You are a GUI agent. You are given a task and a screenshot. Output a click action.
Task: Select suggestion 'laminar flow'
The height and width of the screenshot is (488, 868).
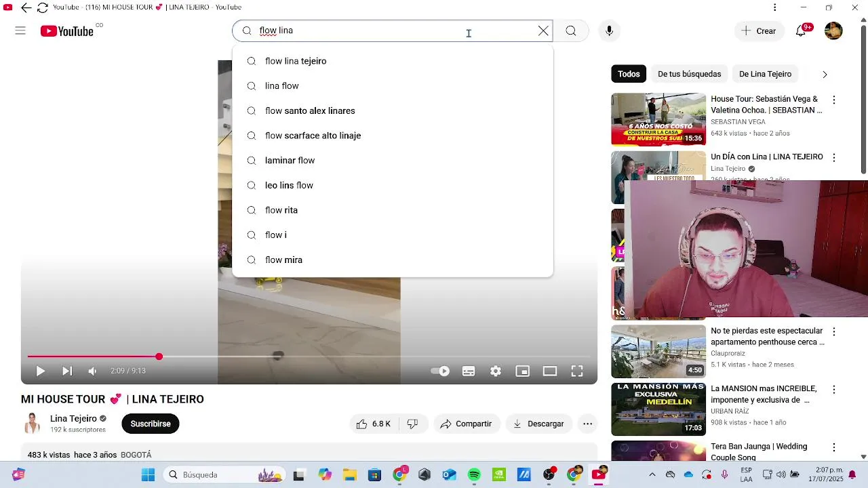pos(393,161)
